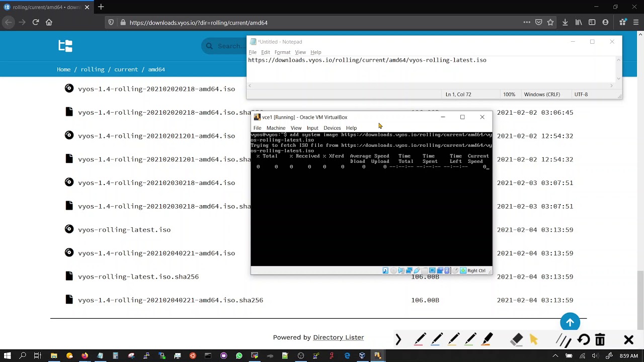Click the Firefox address bar URL

click(x=198, y=23)
